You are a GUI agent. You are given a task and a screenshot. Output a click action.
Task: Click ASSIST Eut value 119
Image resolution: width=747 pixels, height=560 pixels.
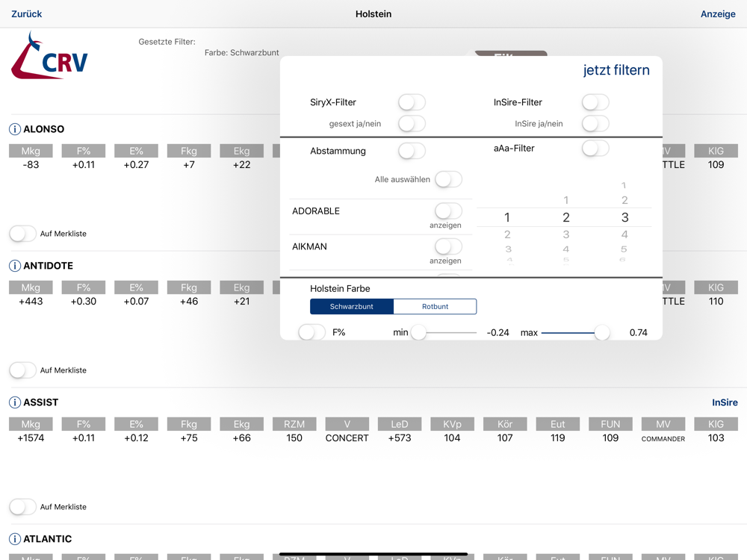pyautogui.click(x=558, y=438)
